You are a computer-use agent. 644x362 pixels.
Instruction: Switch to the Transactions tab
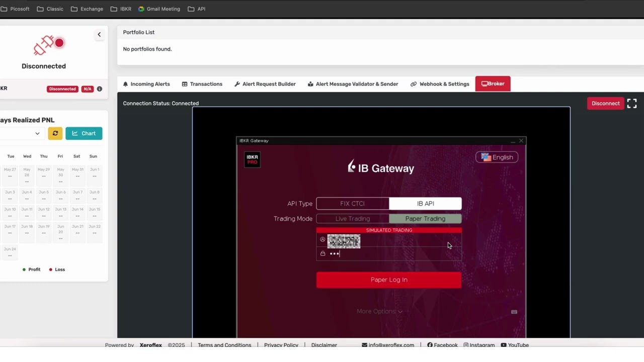tap(202, 84)
